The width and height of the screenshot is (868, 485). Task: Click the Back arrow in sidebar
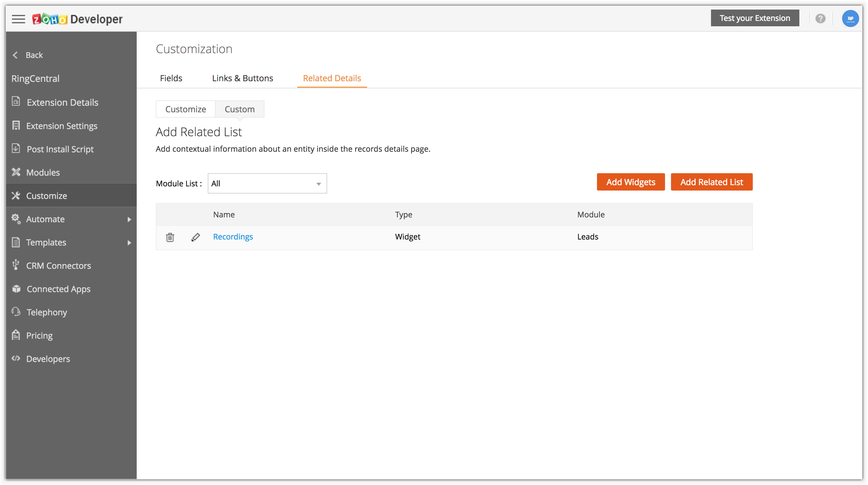tap(15, 55)
